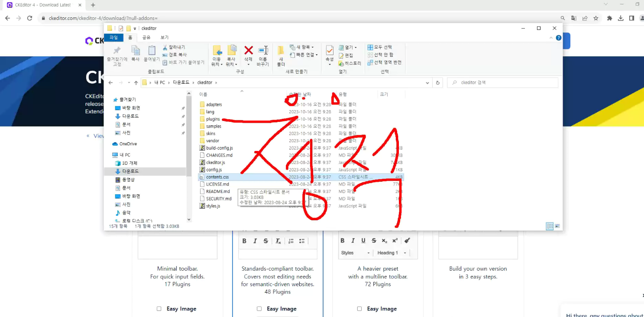This screenshot has width=644, height=317.
Task: Switch to the View (보기) ribbon tab
Action: [165, 38]
